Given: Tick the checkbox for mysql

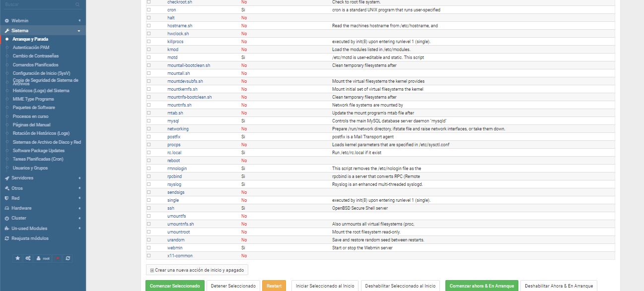Looking at the screenshot, I should pyautogui.click(x=149, y=121).
